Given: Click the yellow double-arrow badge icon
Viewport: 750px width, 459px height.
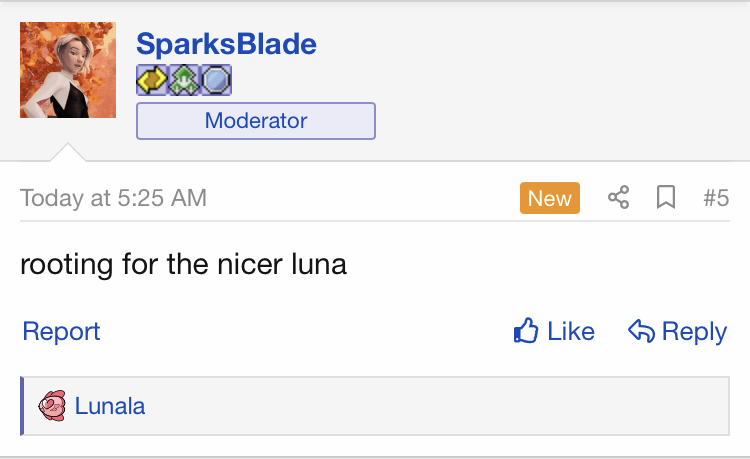Looking at the screenshot, I should pos(152,80).
